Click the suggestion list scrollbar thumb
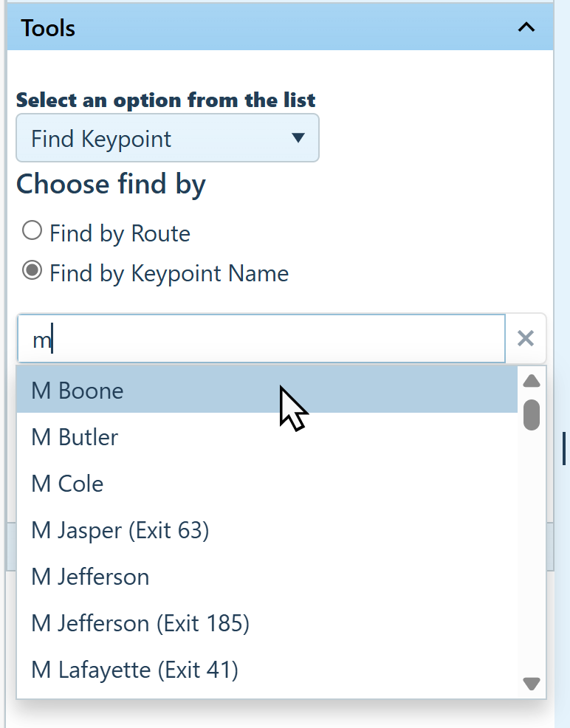This screenshot has height=728, width=570. [532, 414]
